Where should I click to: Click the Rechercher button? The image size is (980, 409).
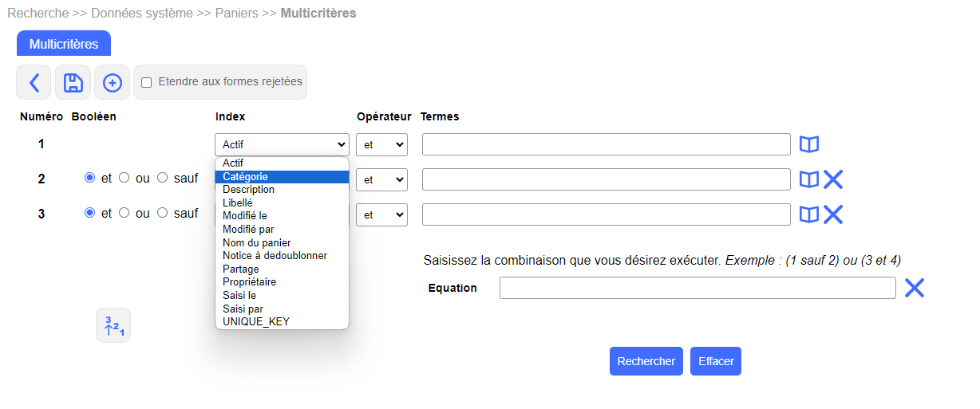646,361
